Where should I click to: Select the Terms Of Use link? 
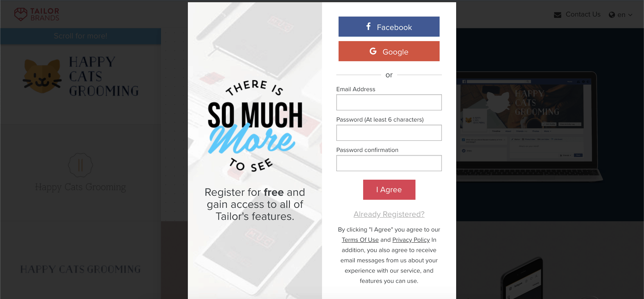[360, 240]
